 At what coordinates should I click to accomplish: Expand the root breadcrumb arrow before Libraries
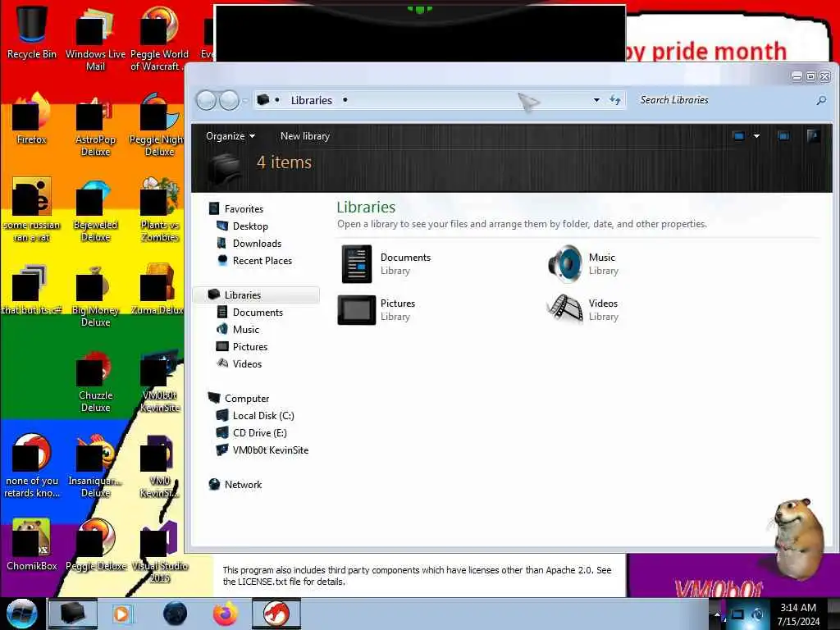click(277, 99)
